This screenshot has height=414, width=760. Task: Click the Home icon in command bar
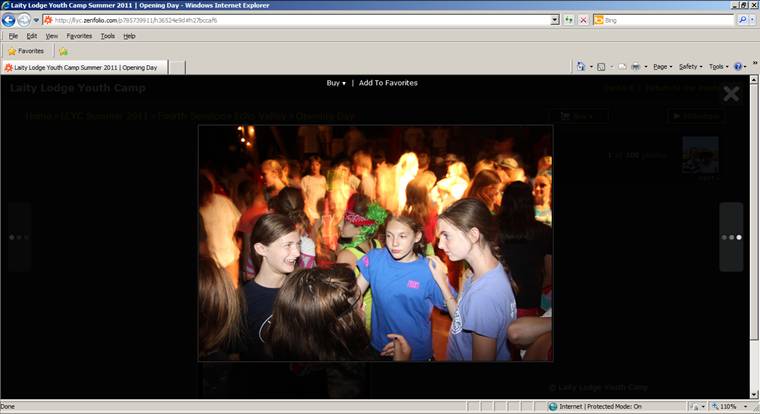(x=581, y=67)
